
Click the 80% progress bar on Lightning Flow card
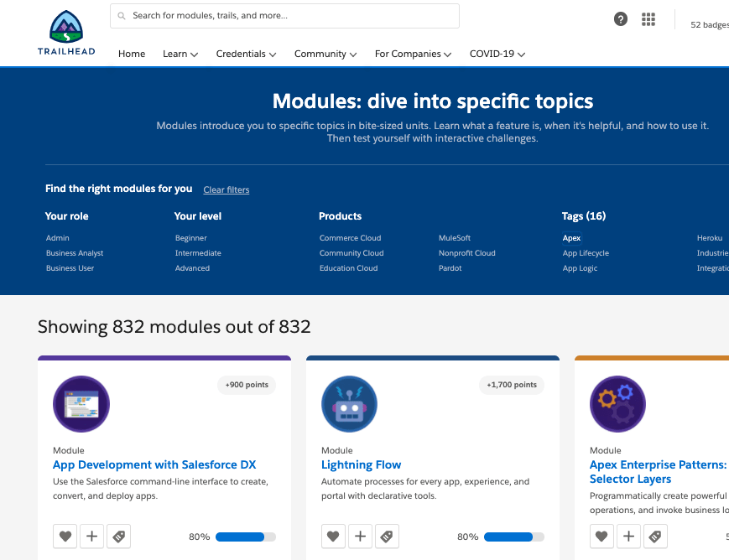tap(514, 537)
